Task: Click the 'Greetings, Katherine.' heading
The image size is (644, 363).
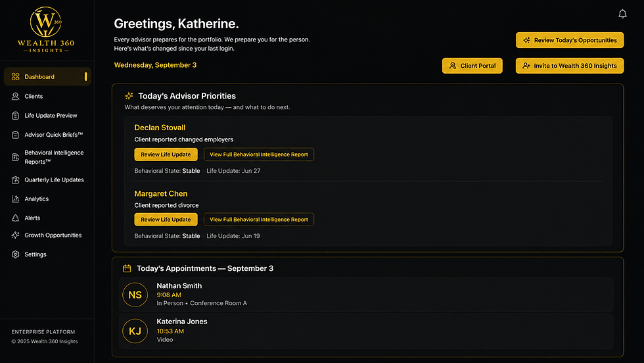Action: (176, 24)
